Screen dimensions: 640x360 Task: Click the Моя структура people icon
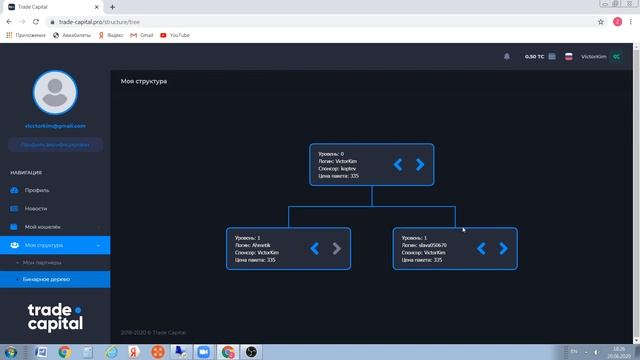(x=14, y=245)
